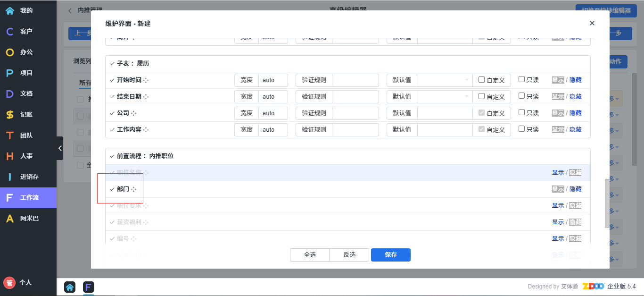Open the 人事 module icon
Screen dimensions: 644x296
point(10,156)
